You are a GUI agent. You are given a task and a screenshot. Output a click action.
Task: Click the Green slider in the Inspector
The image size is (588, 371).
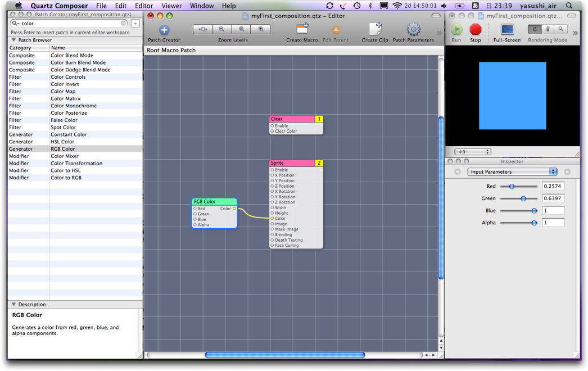pos(523,198)
